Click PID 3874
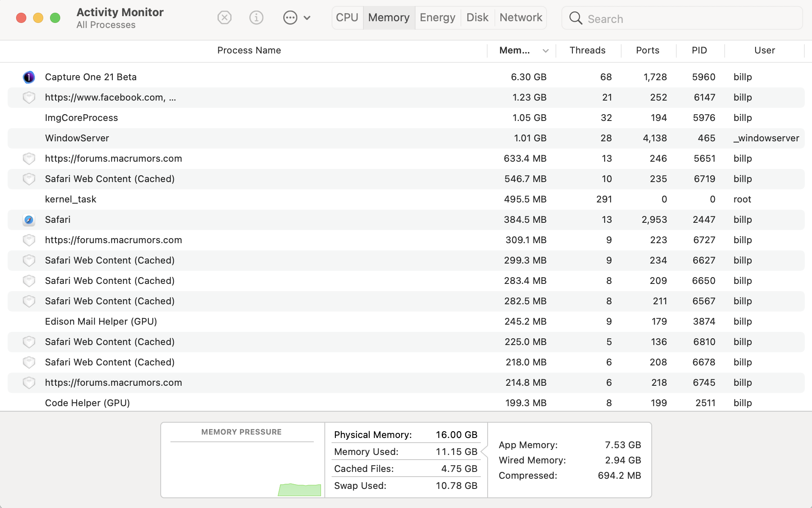Image resolution: width=812 pixels, height=508 pixels. pyautogui.click(x=704, y=322)
